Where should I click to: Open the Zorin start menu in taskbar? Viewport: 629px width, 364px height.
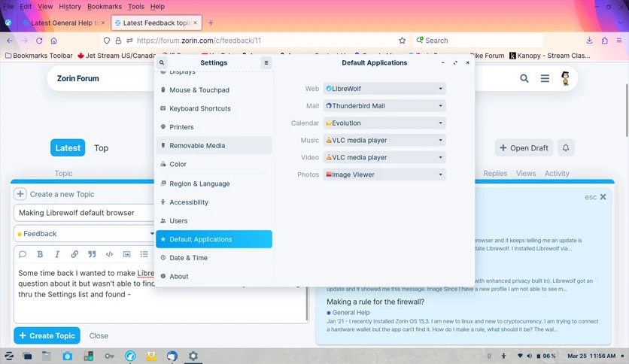point(9,356)
